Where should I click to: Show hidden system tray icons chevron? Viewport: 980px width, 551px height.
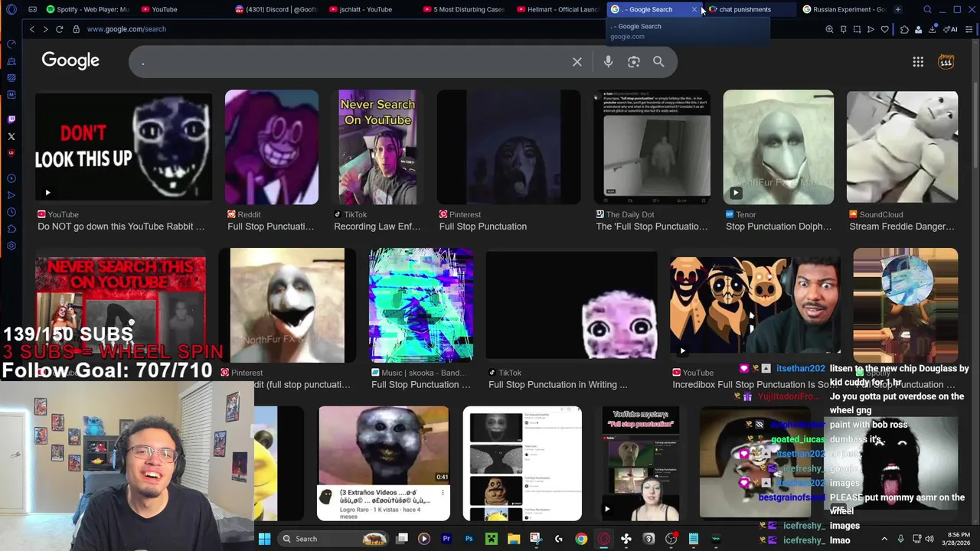coord(884,539)
